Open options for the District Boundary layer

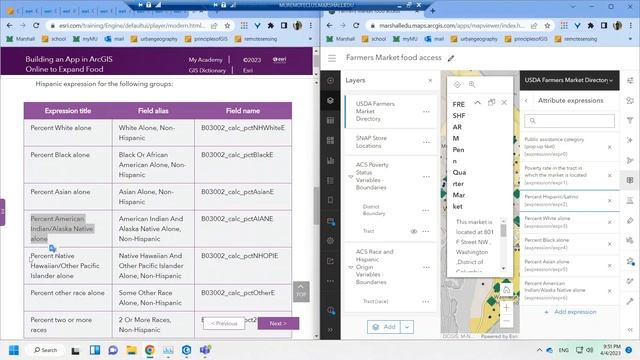point(425,210)
